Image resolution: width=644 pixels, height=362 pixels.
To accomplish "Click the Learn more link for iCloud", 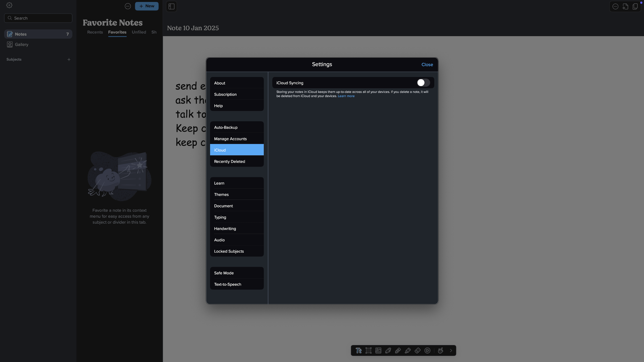I will point(346,96).
